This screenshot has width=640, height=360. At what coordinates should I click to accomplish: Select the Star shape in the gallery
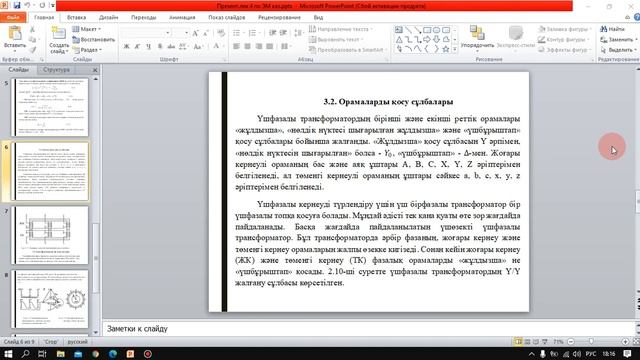[x=446, y=49]
